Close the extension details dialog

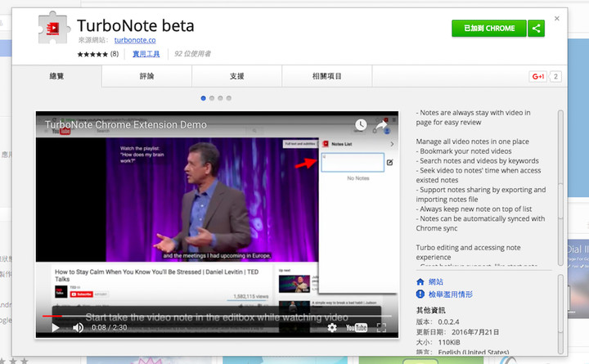coord(557,19)
